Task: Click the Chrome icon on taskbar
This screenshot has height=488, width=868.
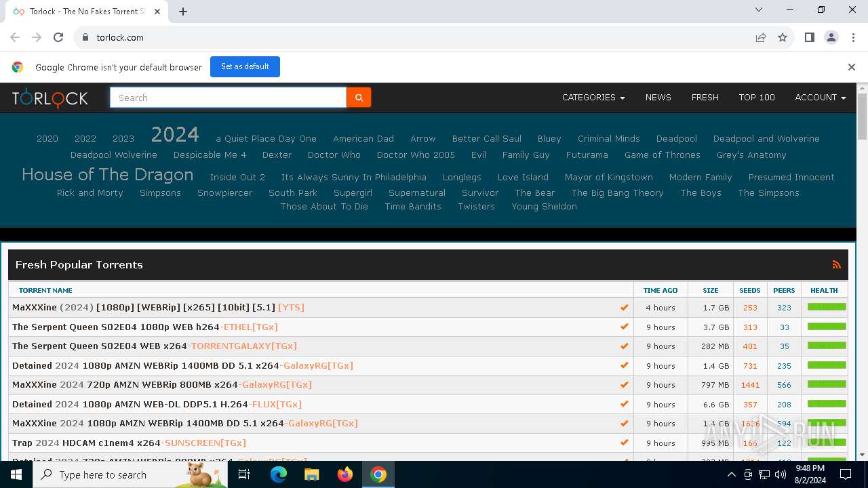Action: [x=378, y=474]
